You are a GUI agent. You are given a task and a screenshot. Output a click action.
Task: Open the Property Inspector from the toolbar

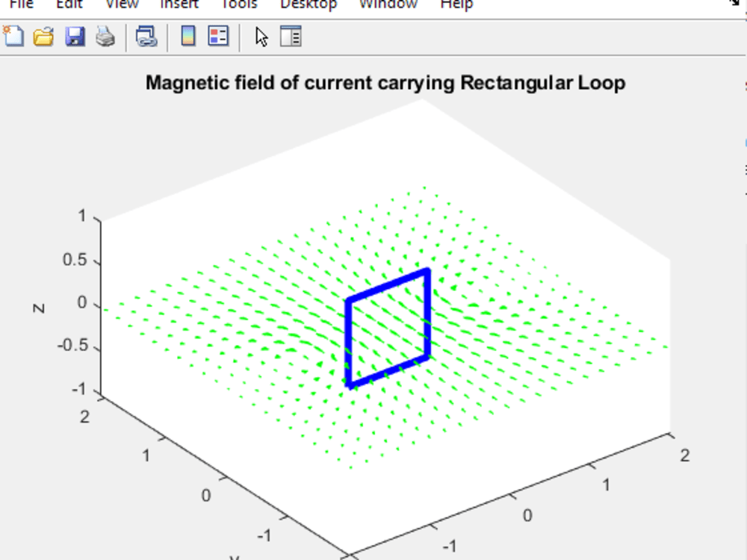coord(289,36)
